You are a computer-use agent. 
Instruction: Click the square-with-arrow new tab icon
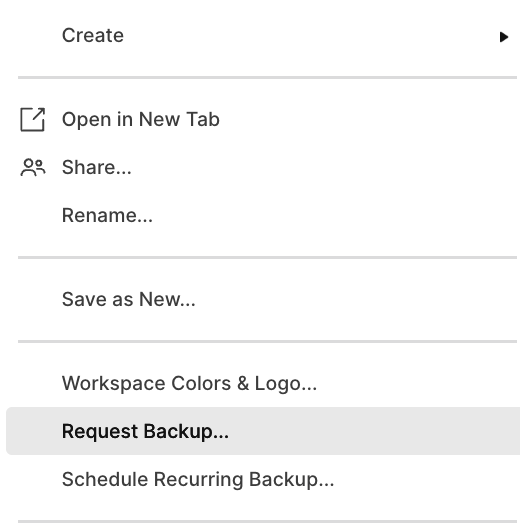click(x=32, y=120)
